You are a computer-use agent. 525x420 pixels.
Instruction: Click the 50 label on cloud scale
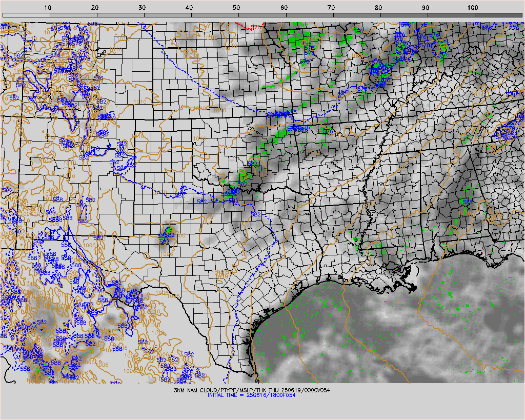tap(237, 7)
